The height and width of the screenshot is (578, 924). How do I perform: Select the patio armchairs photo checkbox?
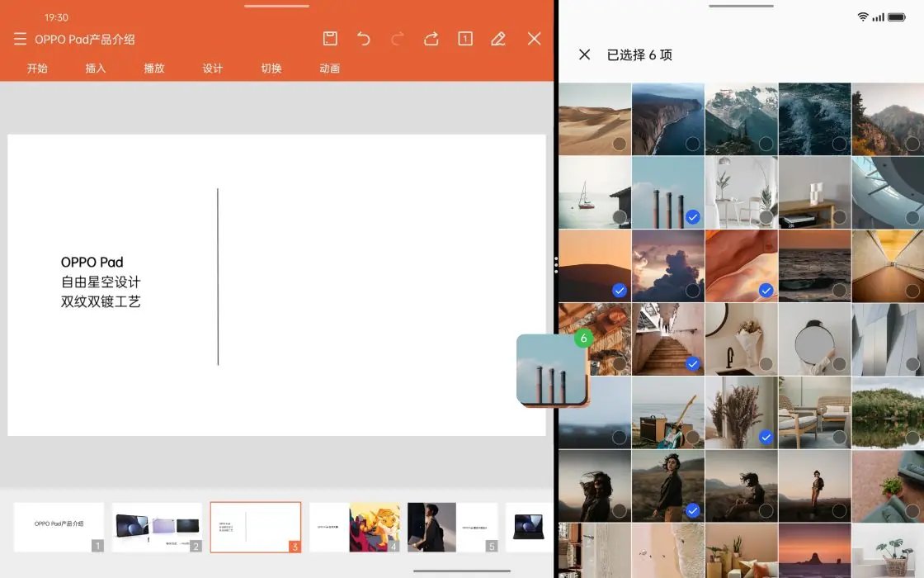point(839,437)
